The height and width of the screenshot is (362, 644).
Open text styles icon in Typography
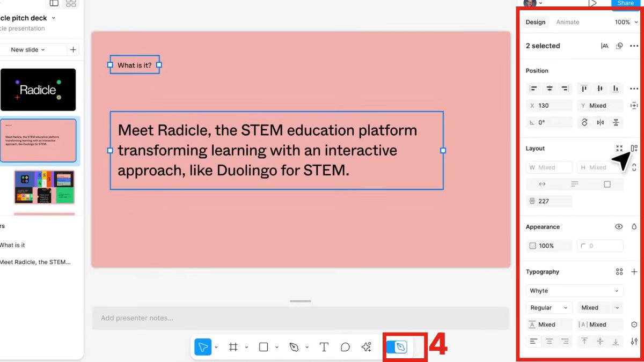click(x=619, y=272)
